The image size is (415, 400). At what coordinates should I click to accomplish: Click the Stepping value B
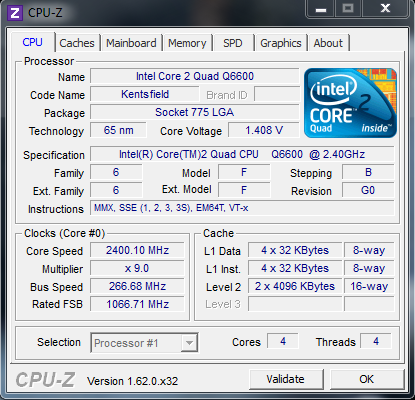[x=368, y=172]
